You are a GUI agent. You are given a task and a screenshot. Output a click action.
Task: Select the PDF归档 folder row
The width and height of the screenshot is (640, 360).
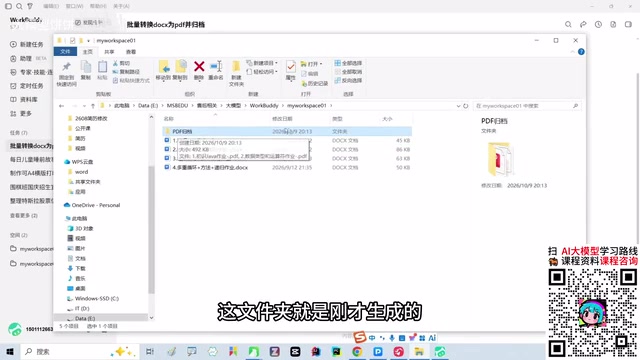(287, 131)
